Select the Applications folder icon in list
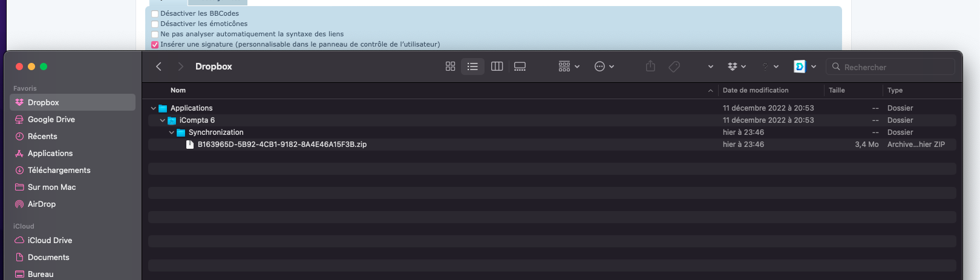Screen dimensions: 980x280 (x=163, y=108)
